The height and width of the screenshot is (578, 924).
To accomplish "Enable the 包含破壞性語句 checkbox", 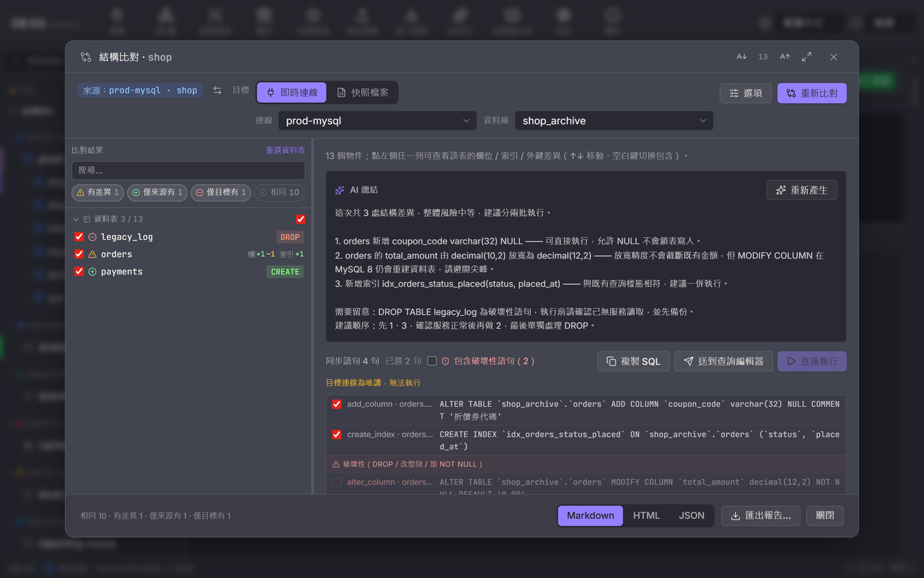I will click(432, 361).
